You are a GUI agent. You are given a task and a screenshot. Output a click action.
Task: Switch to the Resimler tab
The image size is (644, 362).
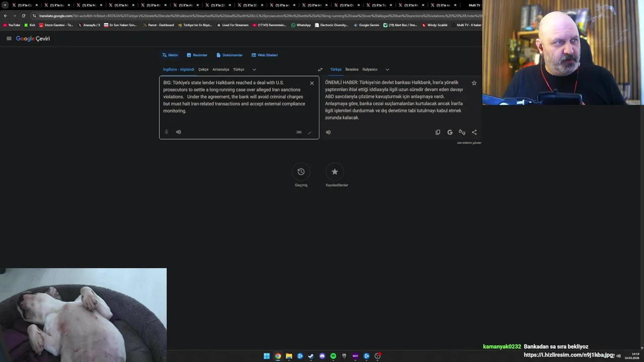tap(197, 55)
